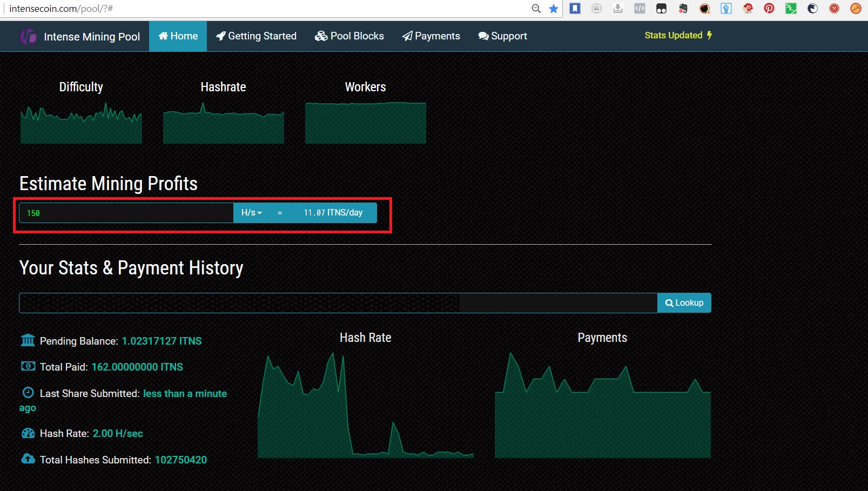Click the orange hammer extension icon
The width and height of the screenshot is (868, 491).
pos(856,9)
